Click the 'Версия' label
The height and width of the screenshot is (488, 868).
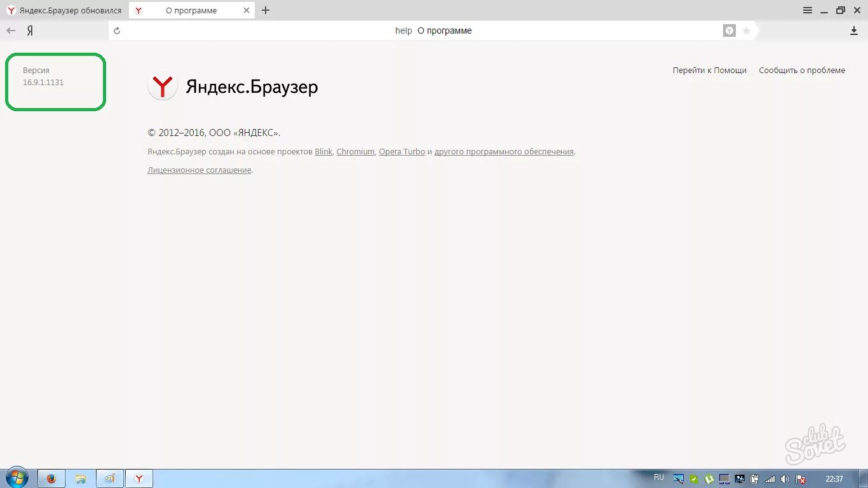[x=36, y=71]
